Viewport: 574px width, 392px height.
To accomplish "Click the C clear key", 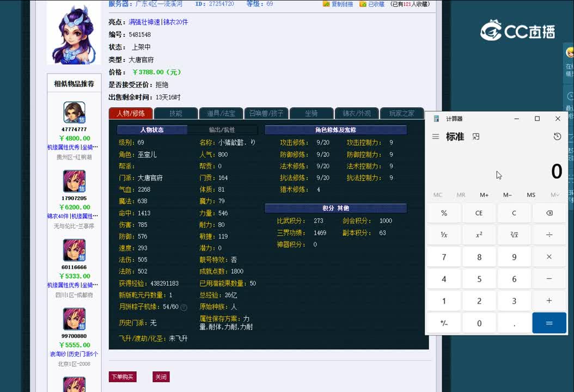I will pos(514,213).
